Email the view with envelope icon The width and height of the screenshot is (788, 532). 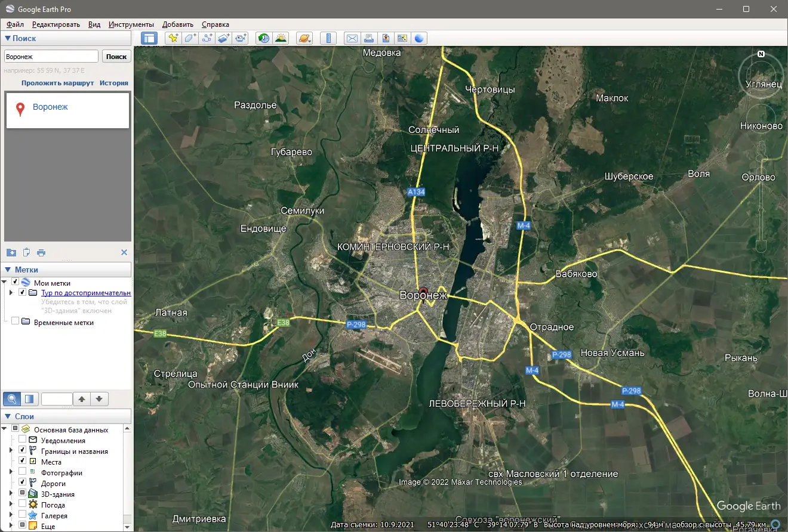(x=352, y=38)
